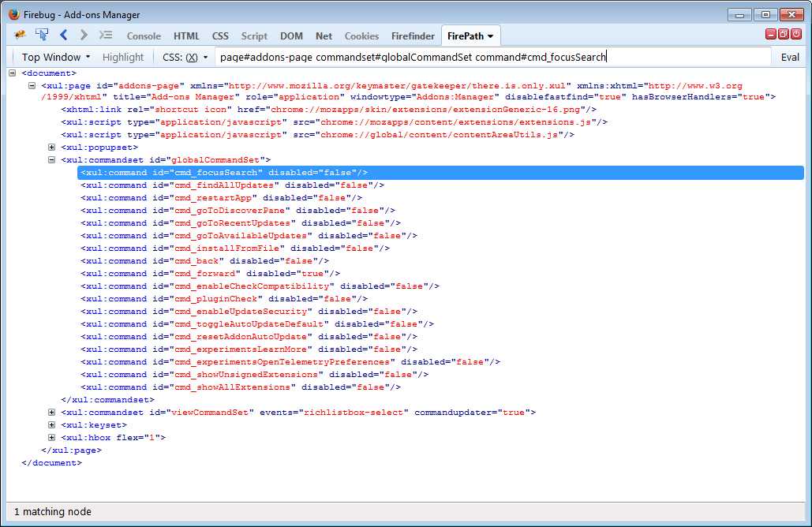Expand the xul:popupset node
Viewport: 812px width, 527px height.
coord(52,147)
